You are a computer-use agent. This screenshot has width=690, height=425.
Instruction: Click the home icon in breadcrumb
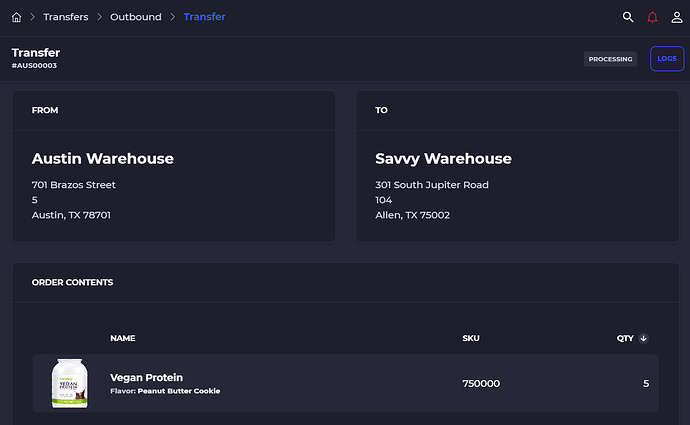point(16,17)
